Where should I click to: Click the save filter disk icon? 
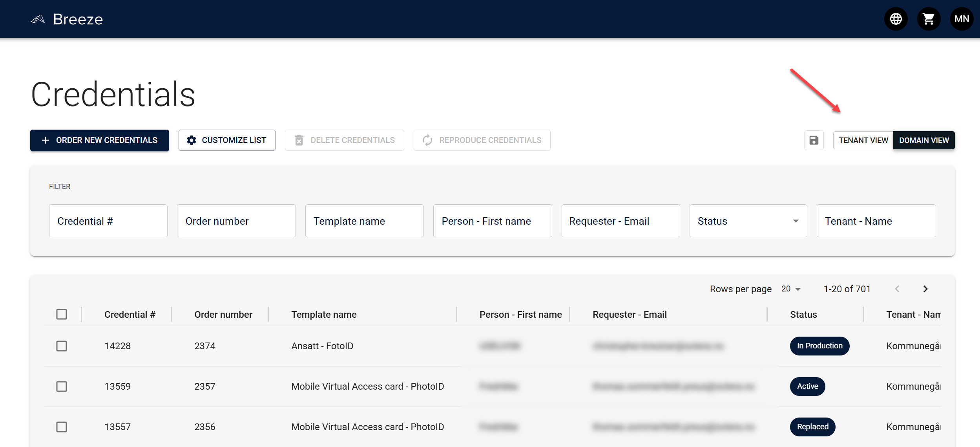(814, 140)
